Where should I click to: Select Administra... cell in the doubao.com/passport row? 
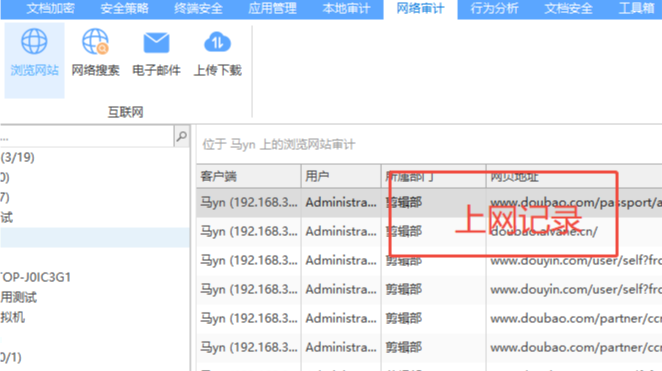[341, 203]
